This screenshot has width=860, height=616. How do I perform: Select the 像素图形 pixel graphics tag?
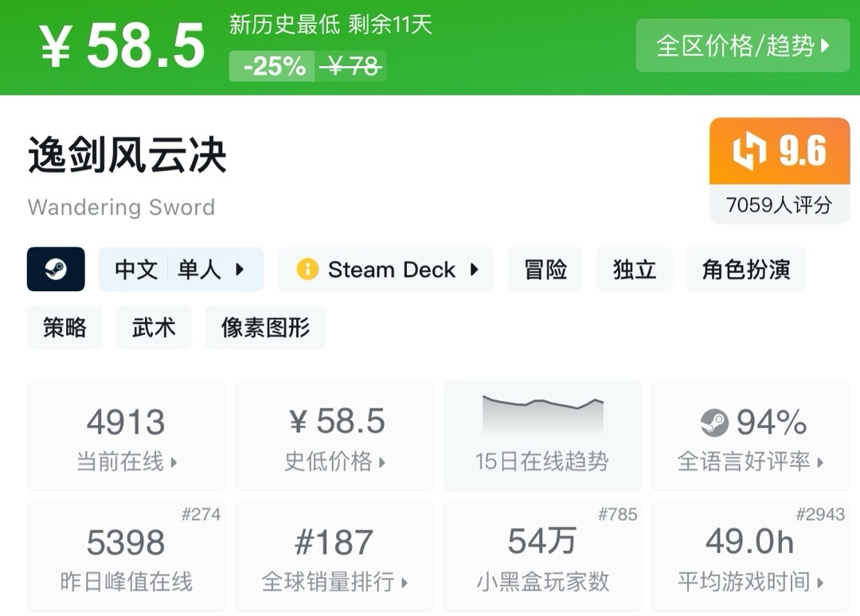pyautogui.click(x=265, y=327)
